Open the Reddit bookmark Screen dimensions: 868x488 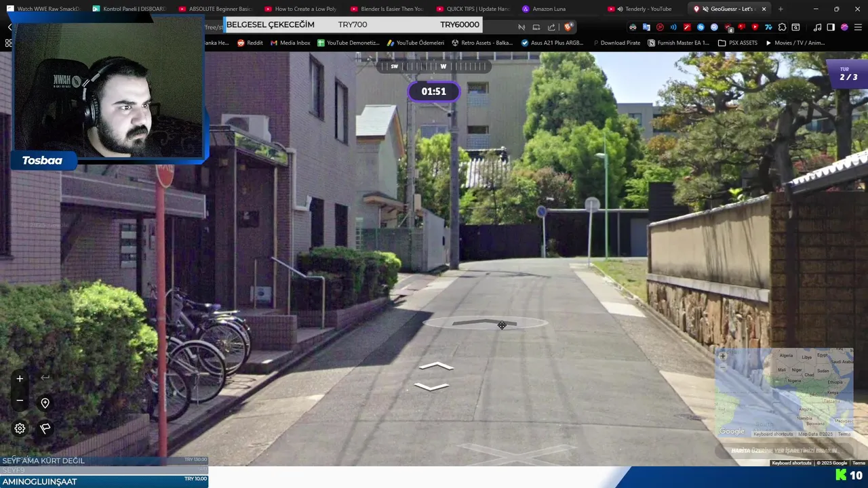click(250, 43)
